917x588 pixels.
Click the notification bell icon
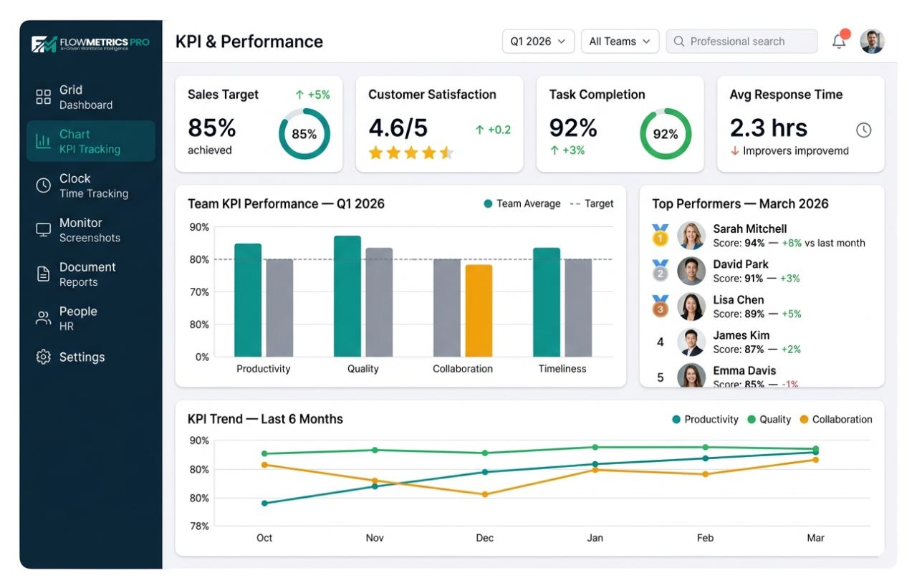coord(837,41)
